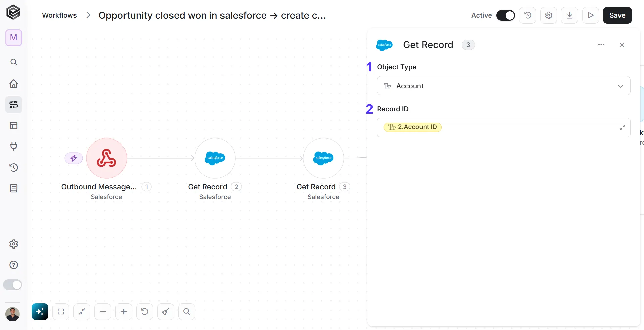Expand the Record ID field editor
The image size is (644, 330).
(622, 128)
